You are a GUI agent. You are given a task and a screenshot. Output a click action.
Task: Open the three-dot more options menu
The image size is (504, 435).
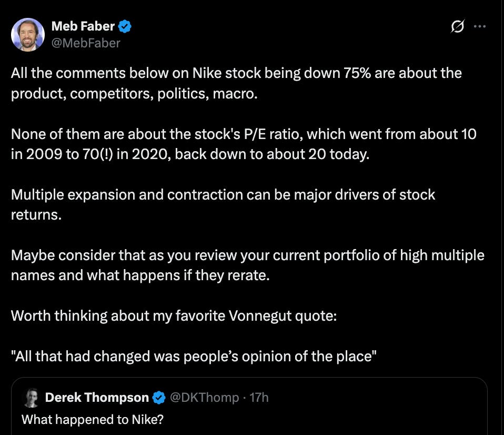(x=480, y=26)
